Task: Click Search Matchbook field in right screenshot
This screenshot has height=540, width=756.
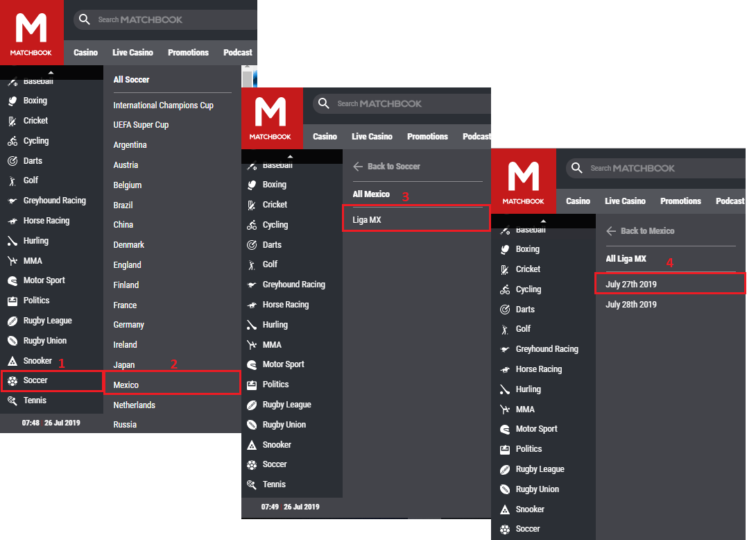Action: (656, 169)
